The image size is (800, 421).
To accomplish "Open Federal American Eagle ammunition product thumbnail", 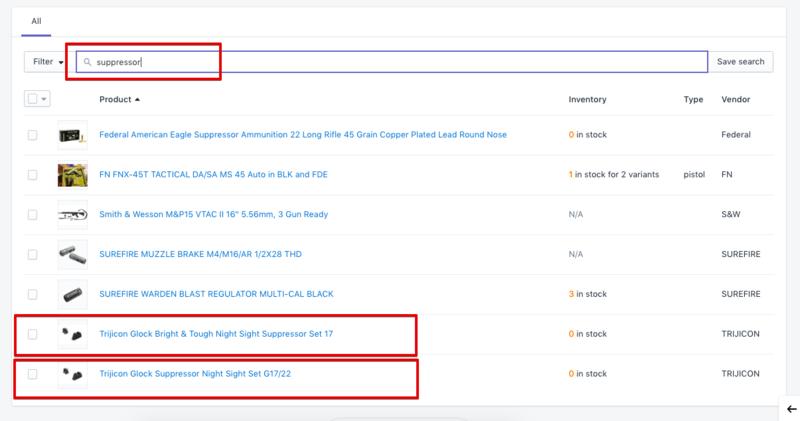I will 72,135.
